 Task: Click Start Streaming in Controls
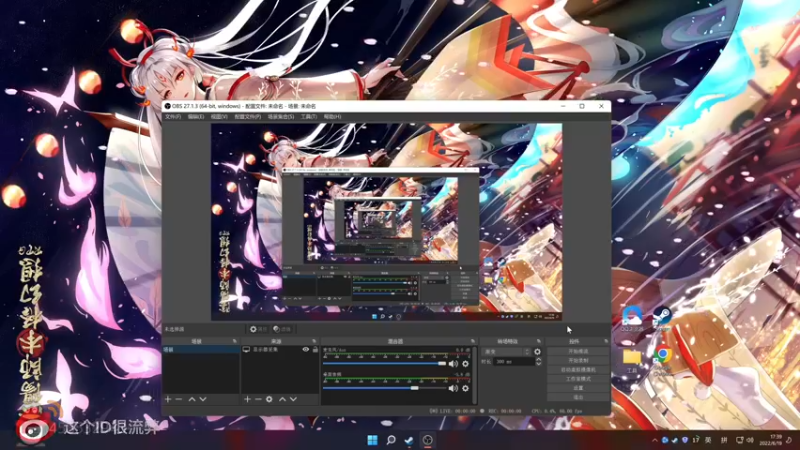[x=578, y=352]
